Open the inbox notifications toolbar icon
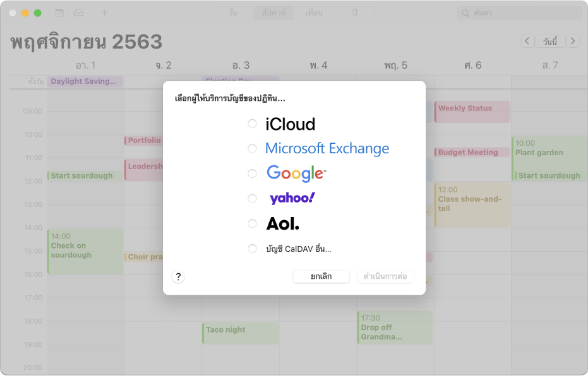This screenshot has width=588, height=376. tap(78, 13)
